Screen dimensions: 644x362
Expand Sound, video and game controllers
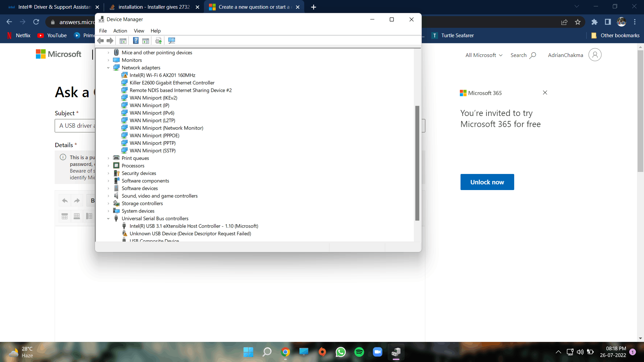pyautogui.click(x=108, y=196)
